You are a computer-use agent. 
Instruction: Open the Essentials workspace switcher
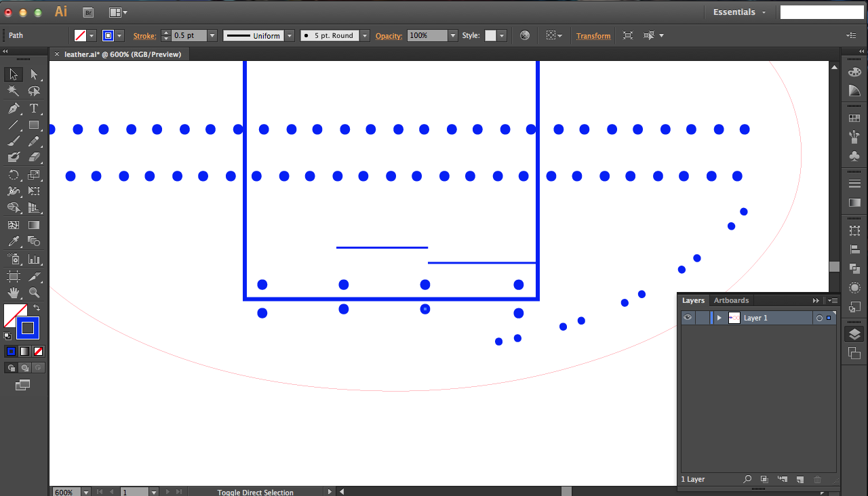(740, 12)
